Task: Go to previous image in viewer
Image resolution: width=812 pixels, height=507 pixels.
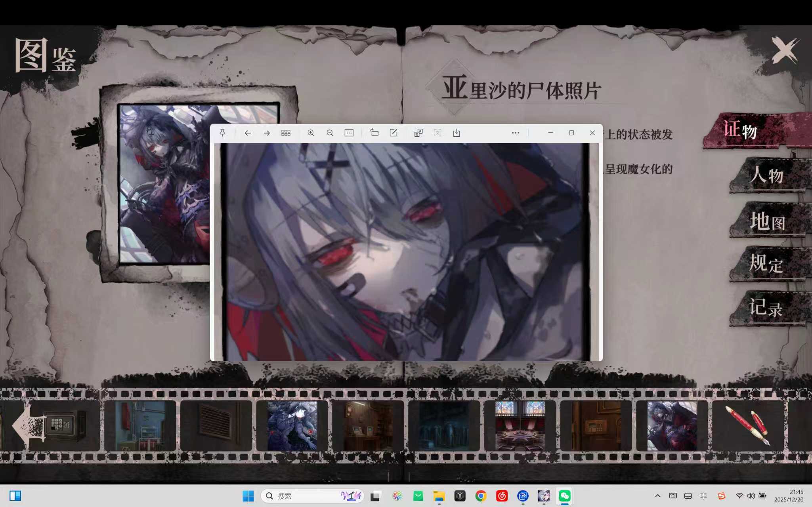Action: click(x=248, y=133)
